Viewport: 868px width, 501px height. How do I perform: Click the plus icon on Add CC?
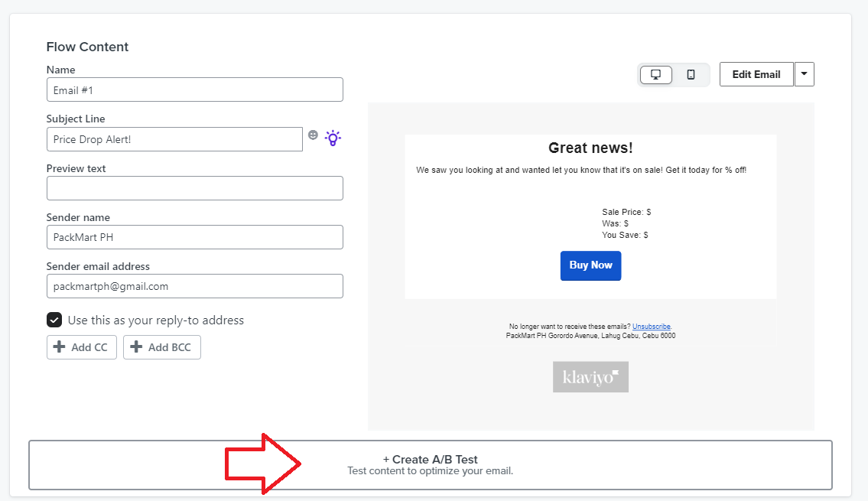point(59,347)
